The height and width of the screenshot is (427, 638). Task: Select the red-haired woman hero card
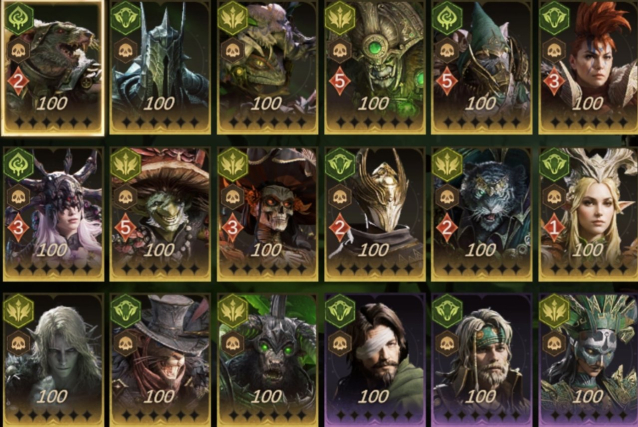click(x=588, y=67)
